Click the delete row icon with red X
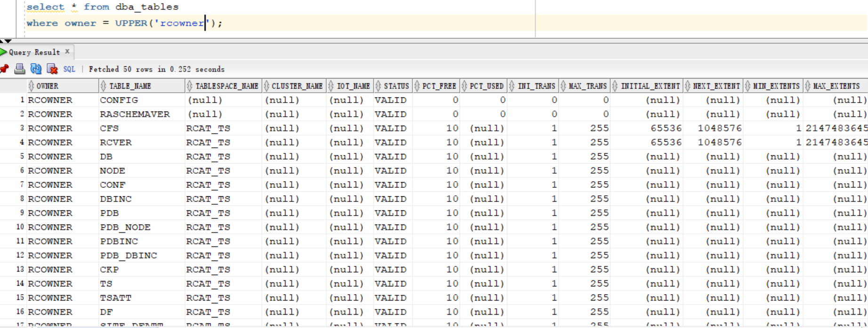This screenshot has height=328, width=868. point(52,69)
